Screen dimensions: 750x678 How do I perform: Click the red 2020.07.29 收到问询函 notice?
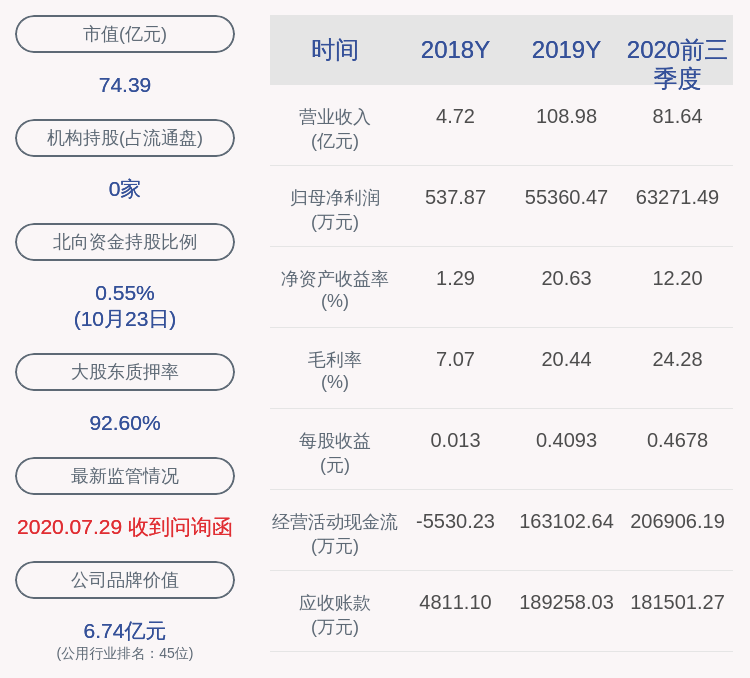coord(125,527)
